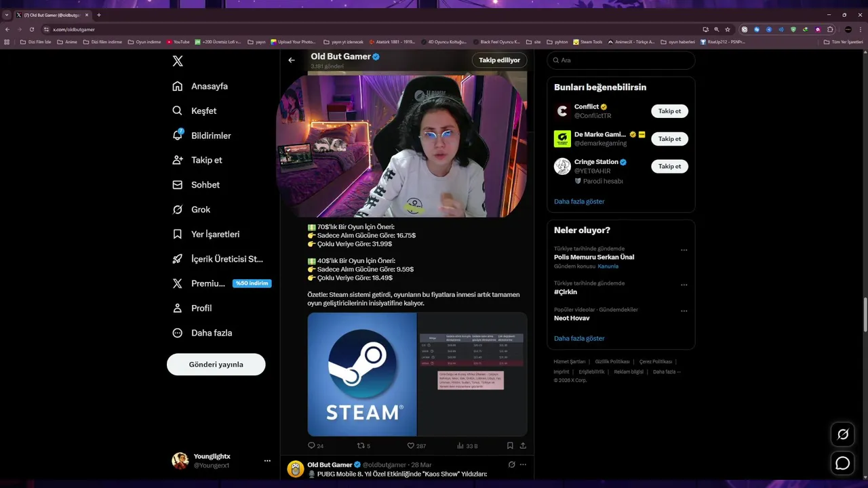
Task: Reload the page in browser
Action: pos(32,30)
